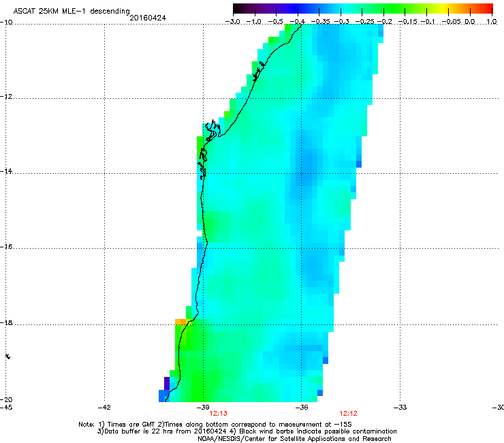Click the longitude label -33
Screen dimensions: 504x443
pyautogui.click(x=400, y=408)
